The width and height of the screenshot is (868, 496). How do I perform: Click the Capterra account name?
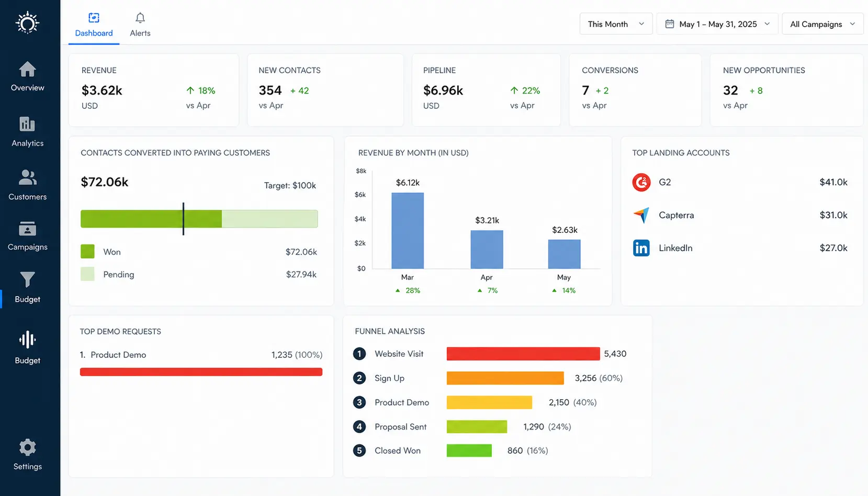(x=676, y=215)
